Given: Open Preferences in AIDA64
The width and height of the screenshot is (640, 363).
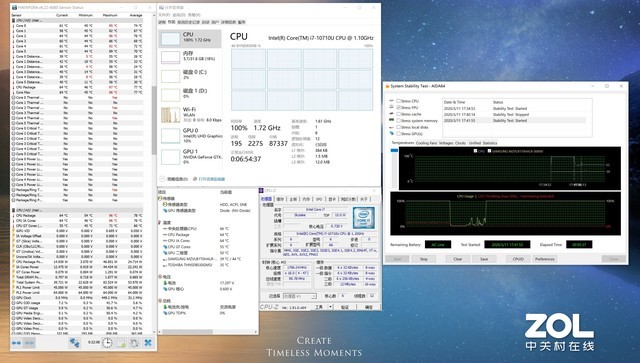Looking at the screenshot, I should (545, 259).
